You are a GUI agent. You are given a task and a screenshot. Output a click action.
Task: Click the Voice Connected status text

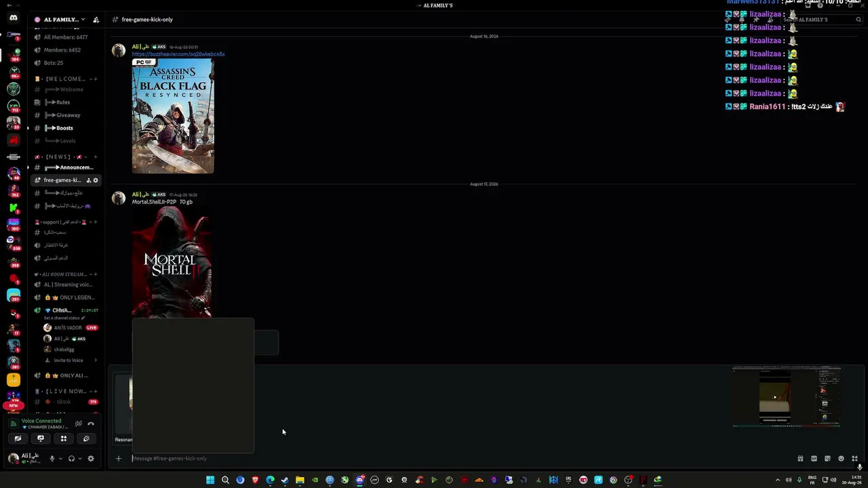click(41, 421)
